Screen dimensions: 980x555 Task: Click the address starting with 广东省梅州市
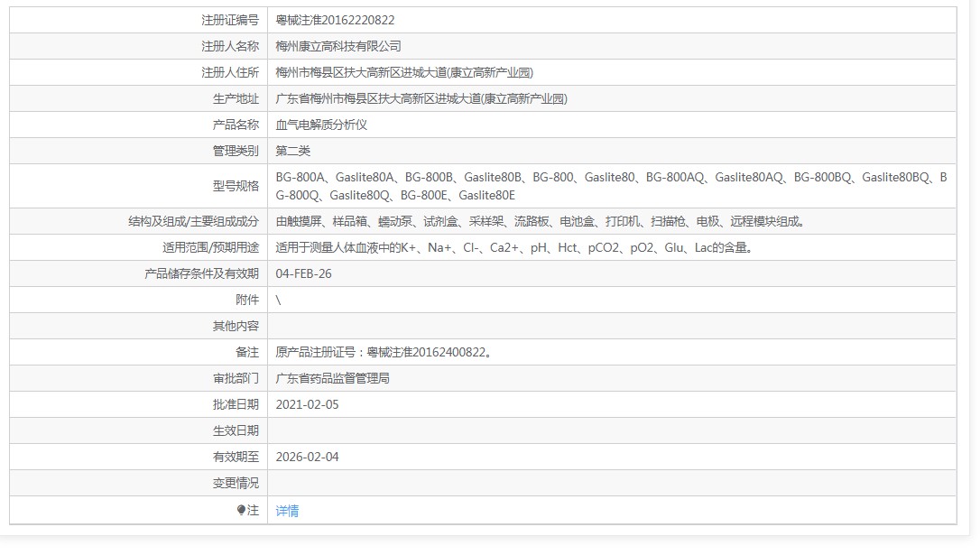(421, 98)
